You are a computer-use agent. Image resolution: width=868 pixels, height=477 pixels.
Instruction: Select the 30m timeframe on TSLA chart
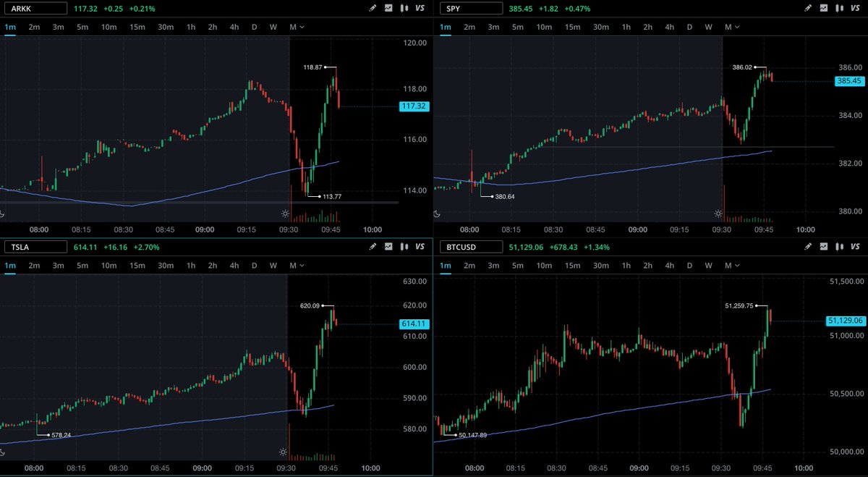(x=166, y=266)
